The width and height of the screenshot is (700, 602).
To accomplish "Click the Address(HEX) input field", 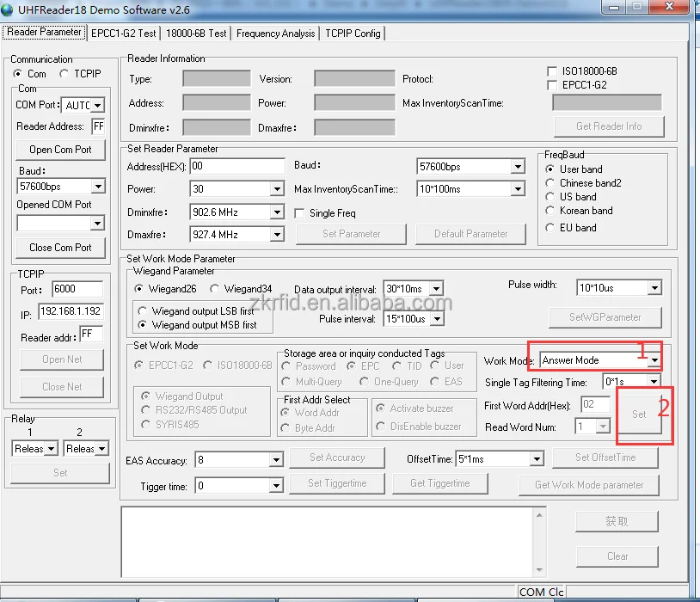I will (236, 166).
